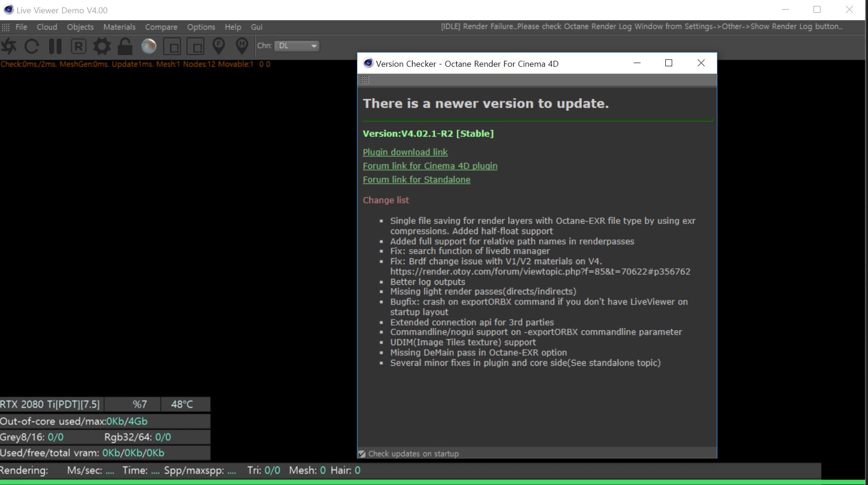This screenshot has height=485, width=868.
Task: Click the 'Better log outputs' change item
Action: (x=427, y=282)
